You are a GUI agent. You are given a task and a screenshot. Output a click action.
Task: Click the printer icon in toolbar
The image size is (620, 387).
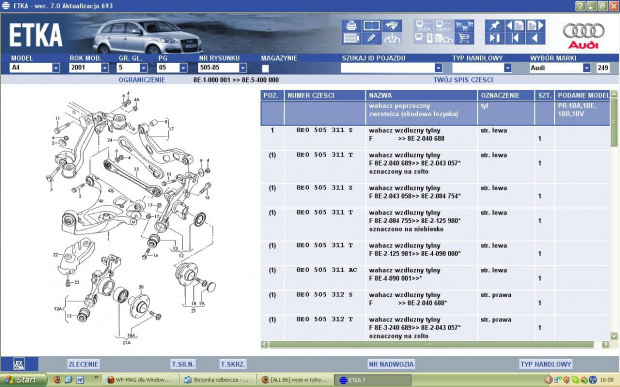351,26
